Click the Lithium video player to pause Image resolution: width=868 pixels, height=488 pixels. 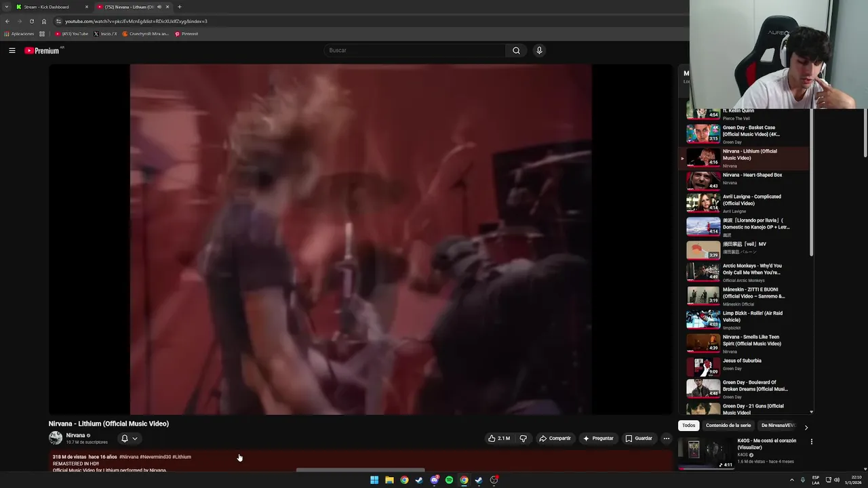[x=361, y=239]
